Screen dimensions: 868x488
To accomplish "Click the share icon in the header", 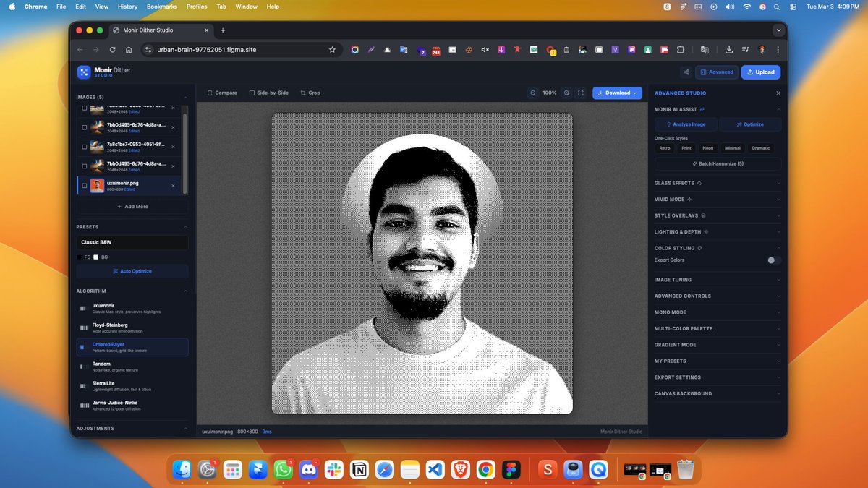I will (686, 72).
